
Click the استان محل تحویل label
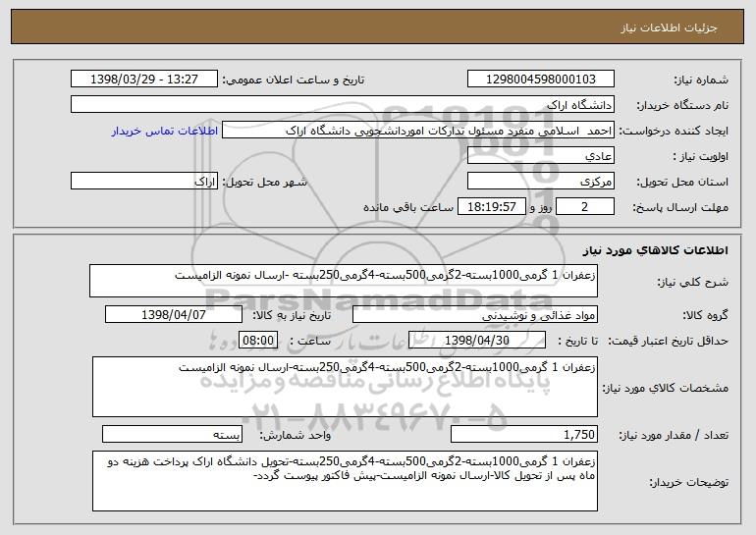coord(682,182)
